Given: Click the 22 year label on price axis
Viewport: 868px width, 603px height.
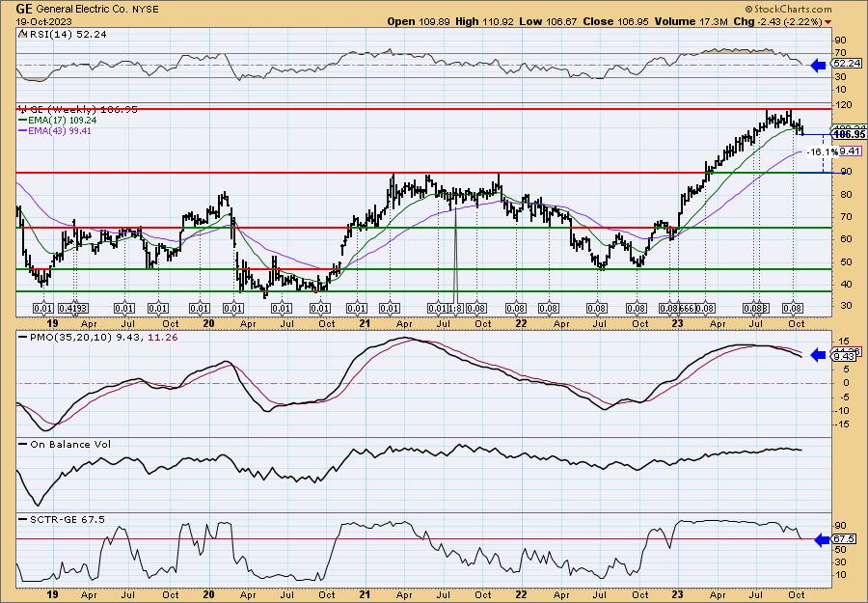Looking at the screenshot, I should coord(521,324).
